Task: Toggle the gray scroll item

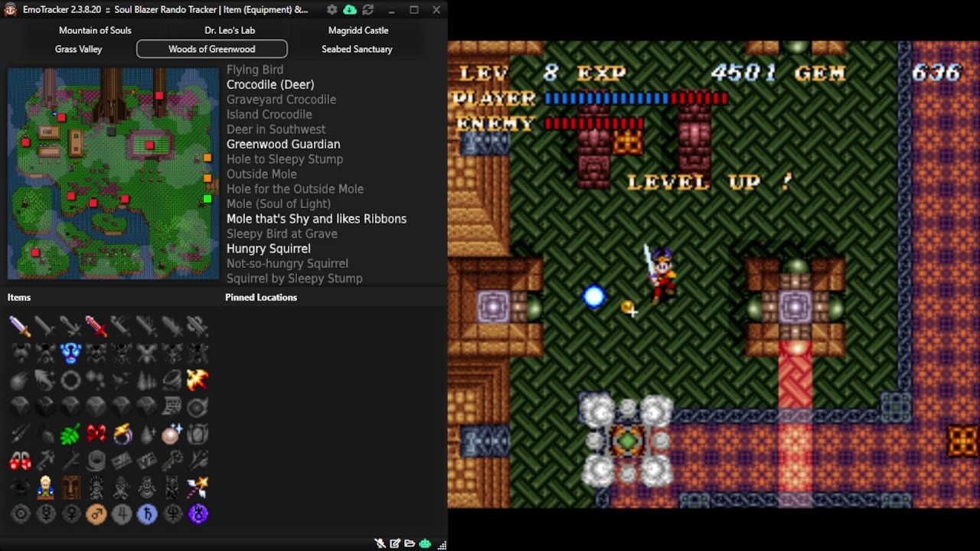Action: 171,407
